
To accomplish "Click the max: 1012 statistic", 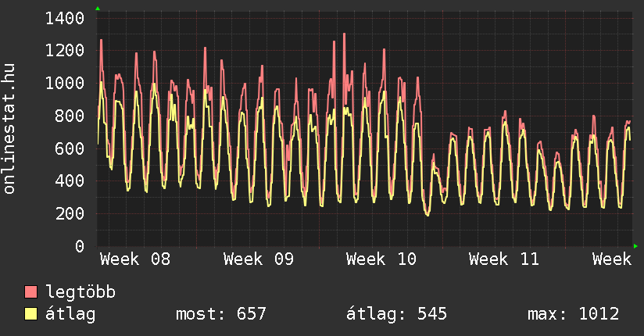I will pos(574,314).
